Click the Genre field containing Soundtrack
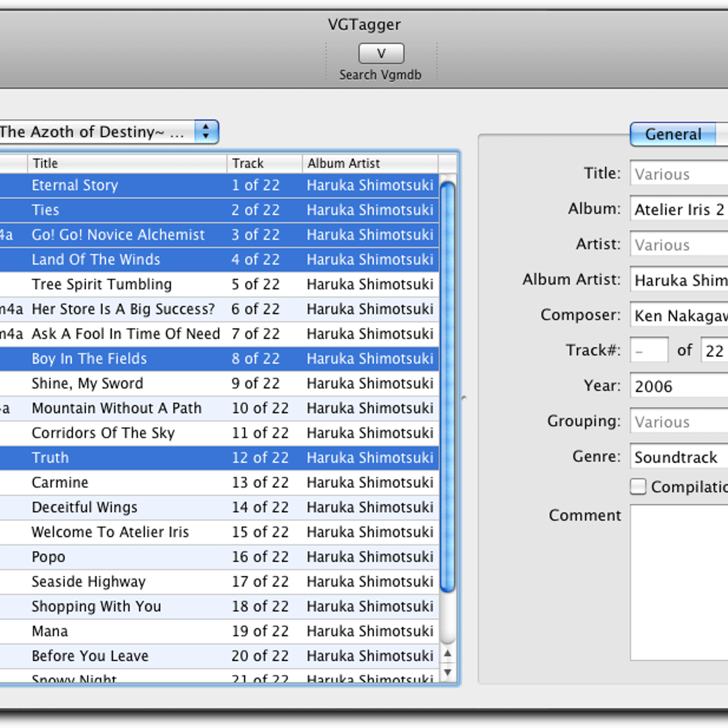This screenshot has height=728, width=728. click(679, 457)
